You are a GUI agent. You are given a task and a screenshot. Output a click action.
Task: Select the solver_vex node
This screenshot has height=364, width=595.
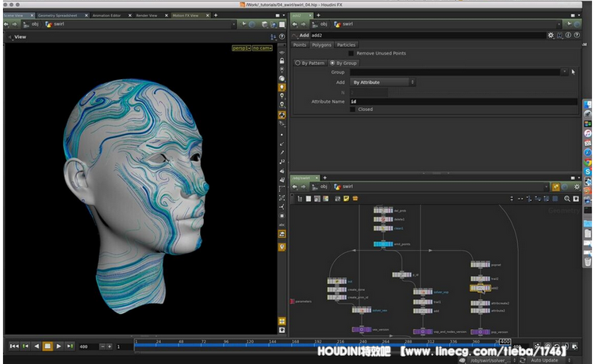361,310
